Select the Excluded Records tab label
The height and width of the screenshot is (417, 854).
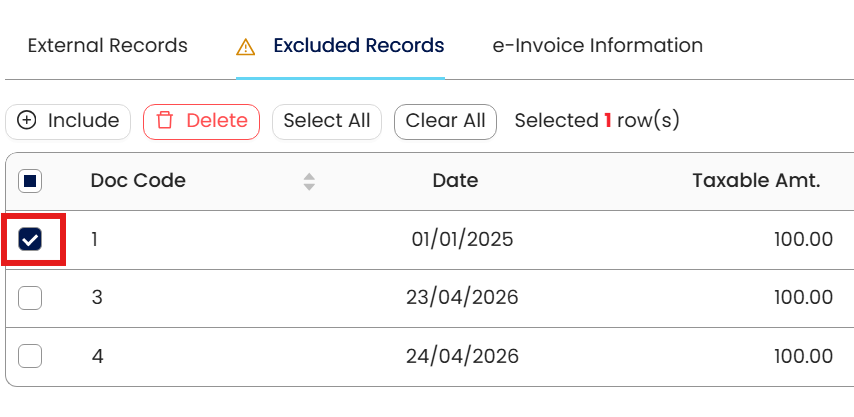[x=358, y=46]
